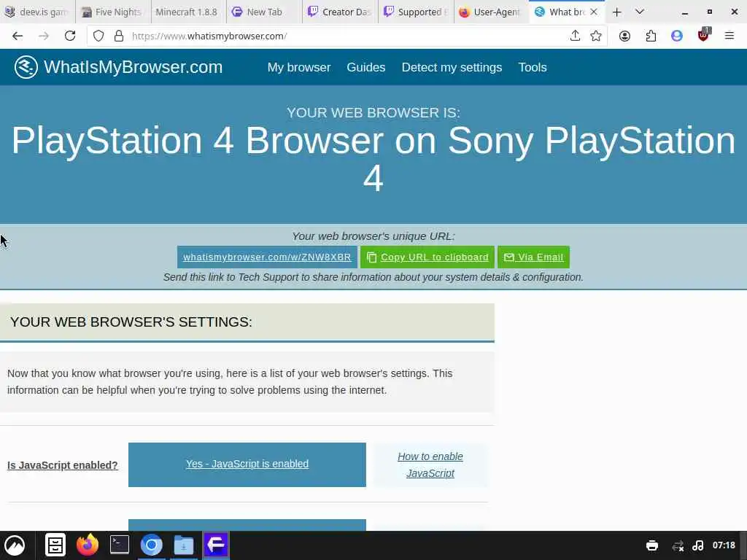This screenshot has width=747, height=560.
Task: Open the My browser menu item
Action: pyautogui.click(x=298, y=67)
